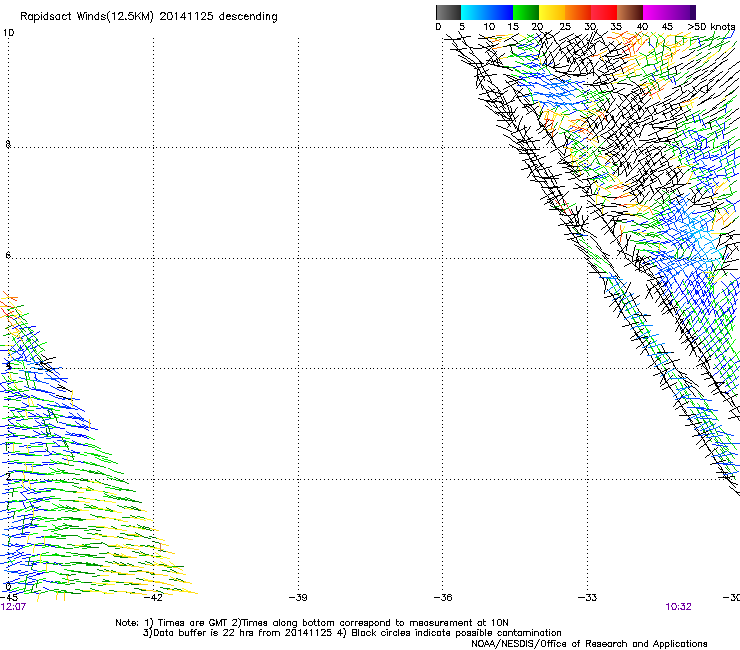Click the magenta 40-45 knots legend segment
740x650 pixels.
pos(656,12)
